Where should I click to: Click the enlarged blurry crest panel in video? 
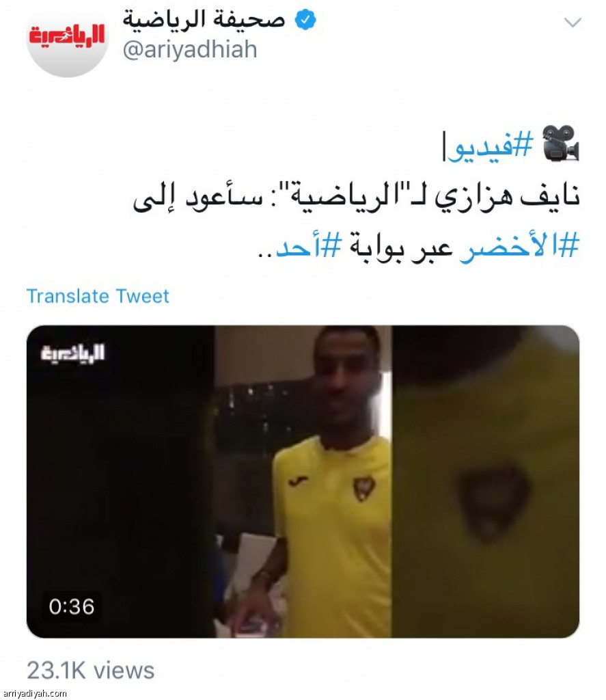pyautogui.click(x=486, y=481)
